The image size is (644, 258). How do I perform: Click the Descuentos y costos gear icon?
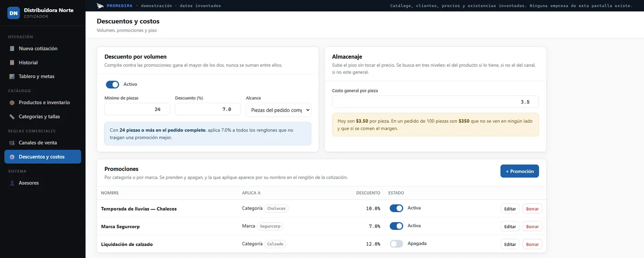click(x=12, y=157)
